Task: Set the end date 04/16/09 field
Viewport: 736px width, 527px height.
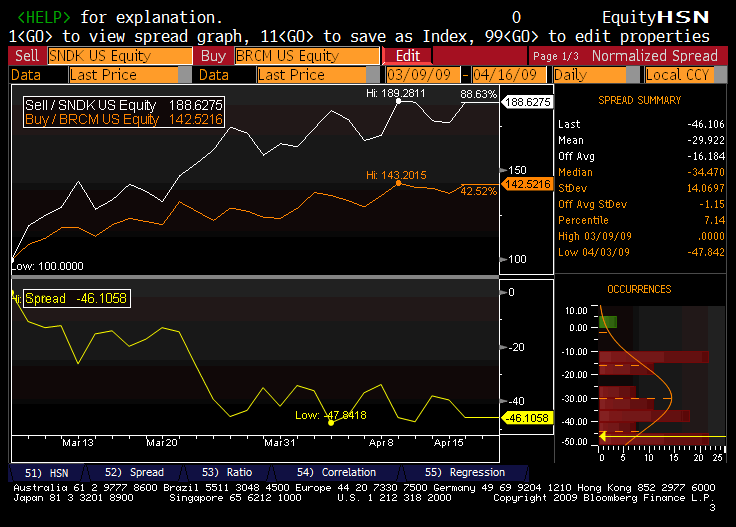Action: [x=509, y=75]
